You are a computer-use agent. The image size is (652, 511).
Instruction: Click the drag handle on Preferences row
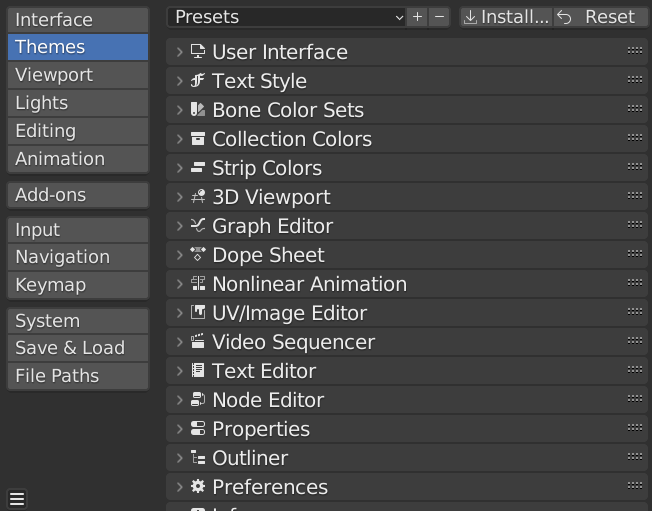[635, 486]
